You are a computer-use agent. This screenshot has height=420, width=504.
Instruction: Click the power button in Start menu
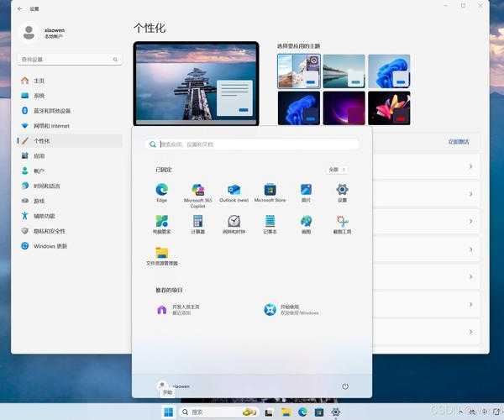[x=344, y=386]
